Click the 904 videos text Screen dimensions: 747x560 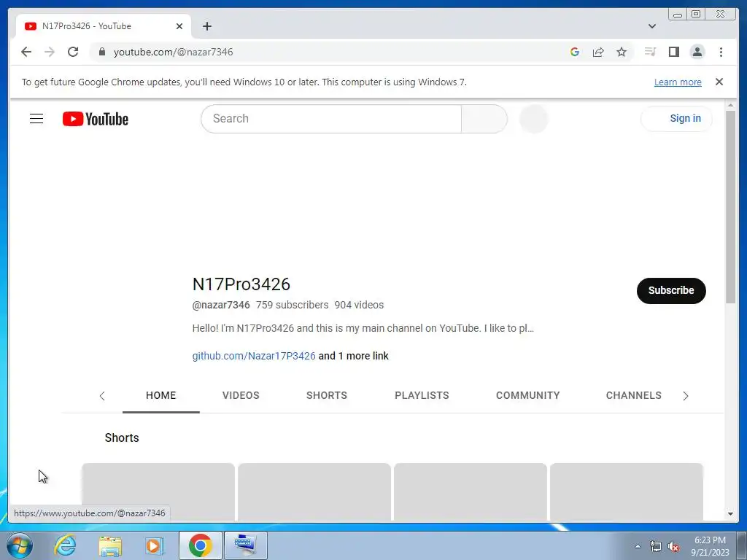pos(359,305)
